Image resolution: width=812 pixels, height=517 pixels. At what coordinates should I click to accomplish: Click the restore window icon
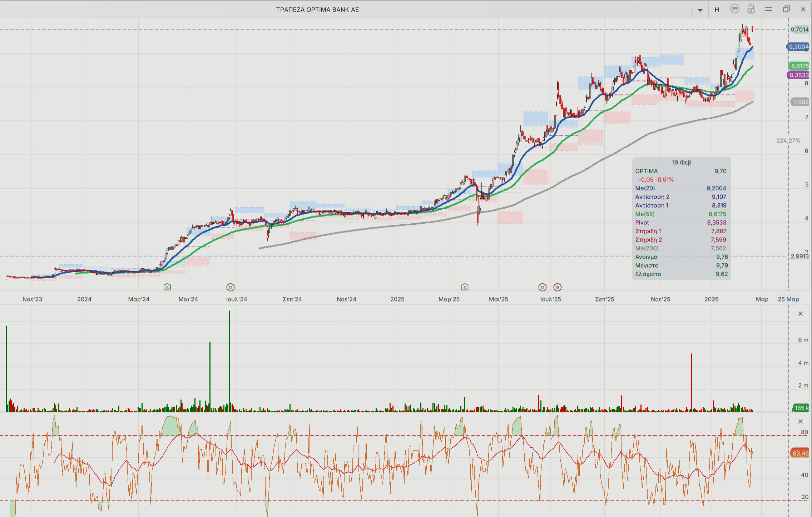point(786,9)
